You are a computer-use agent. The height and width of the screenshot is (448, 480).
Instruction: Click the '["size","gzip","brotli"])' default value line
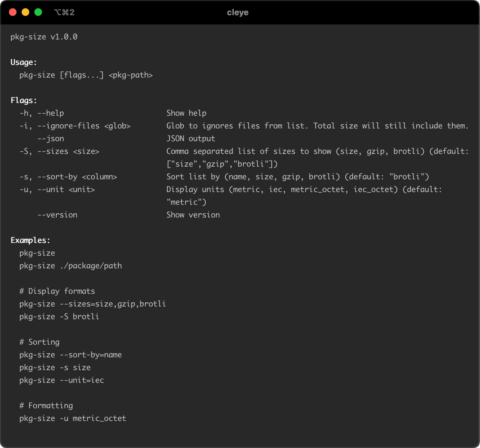click(x=222, y=164)
